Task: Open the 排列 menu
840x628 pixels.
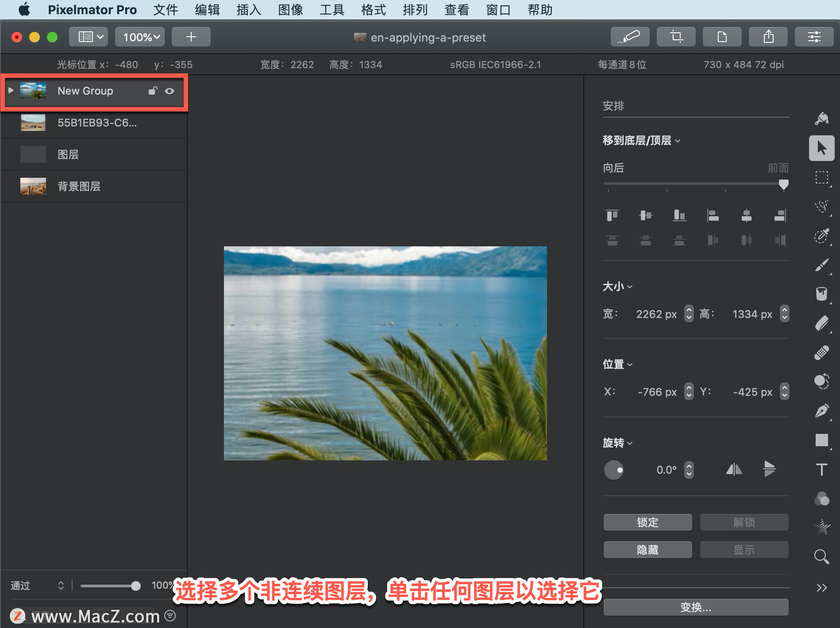Action: pos(415,10)
